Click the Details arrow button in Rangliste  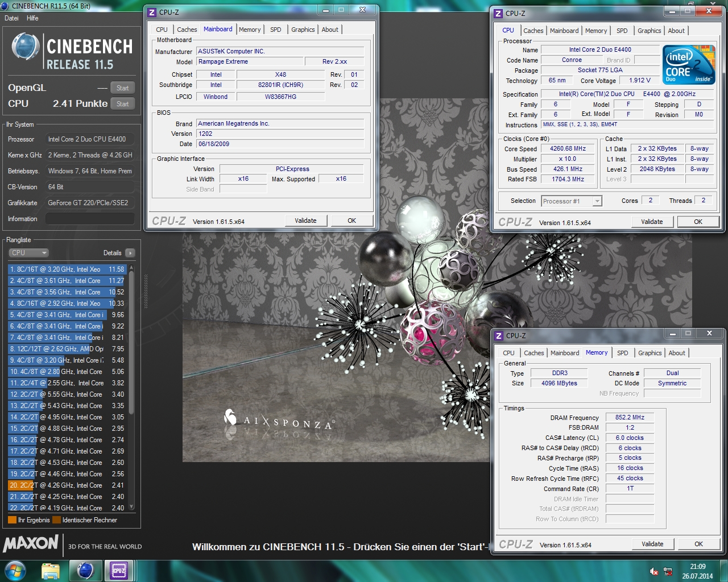[x=130, y=253]
